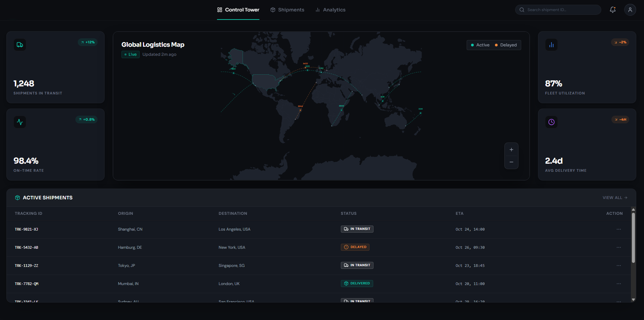
Task: Toggle the Live indicator on the map
Action: (130, 54)
